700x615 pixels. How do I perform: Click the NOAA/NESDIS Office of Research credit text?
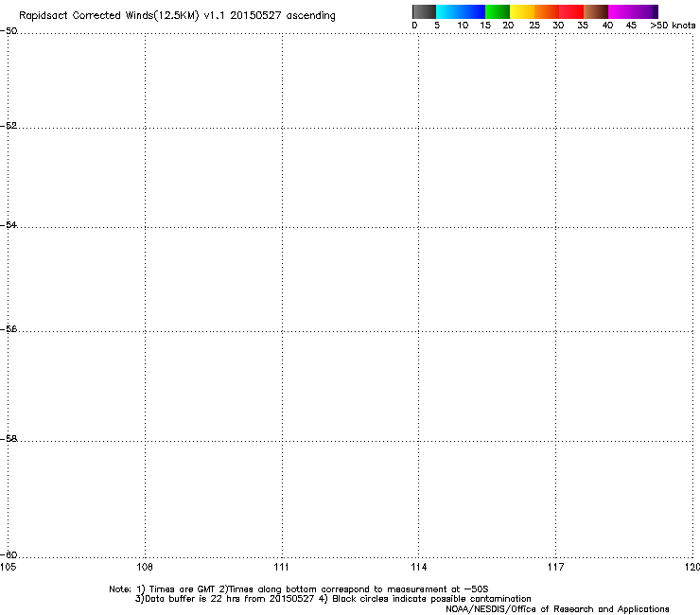point(557,609)
